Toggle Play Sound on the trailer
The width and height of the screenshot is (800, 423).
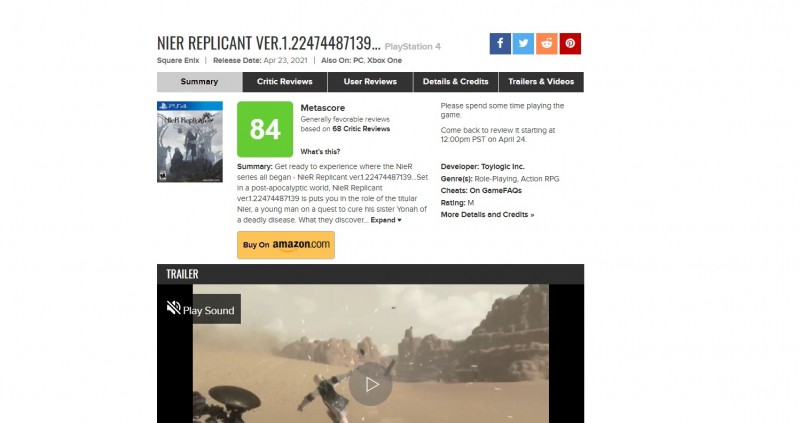pos(199,309)
